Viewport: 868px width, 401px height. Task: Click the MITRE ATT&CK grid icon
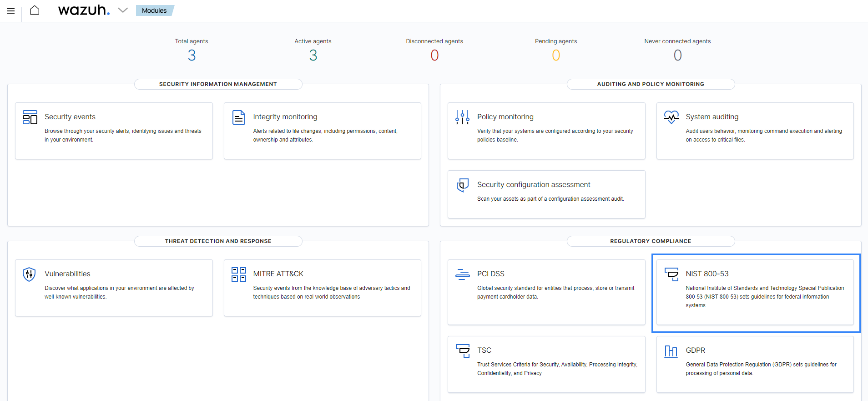[239, 274]
